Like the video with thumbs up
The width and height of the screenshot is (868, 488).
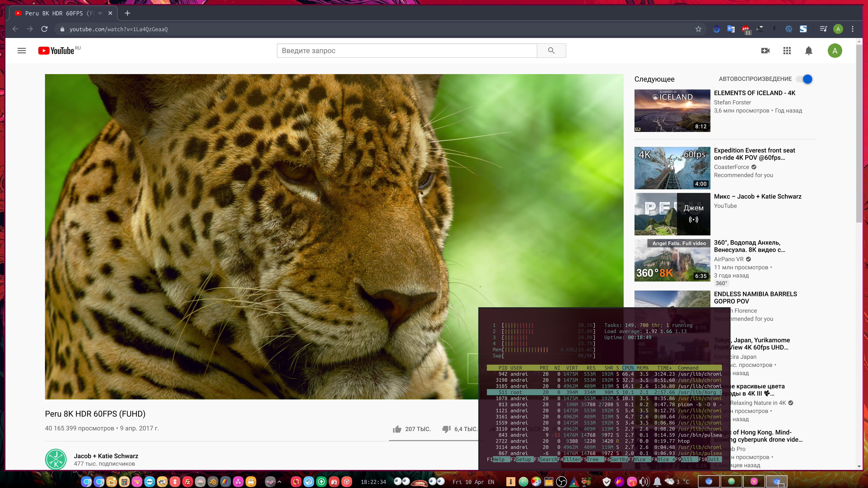click(x=397, y=429)
